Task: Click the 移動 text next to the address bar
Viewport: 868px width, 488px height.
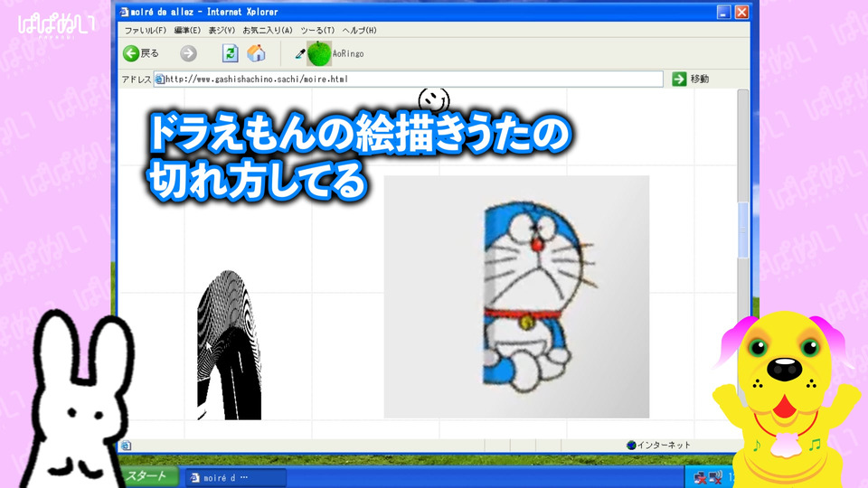Action: pyautogui.click(x=700, y=80)
